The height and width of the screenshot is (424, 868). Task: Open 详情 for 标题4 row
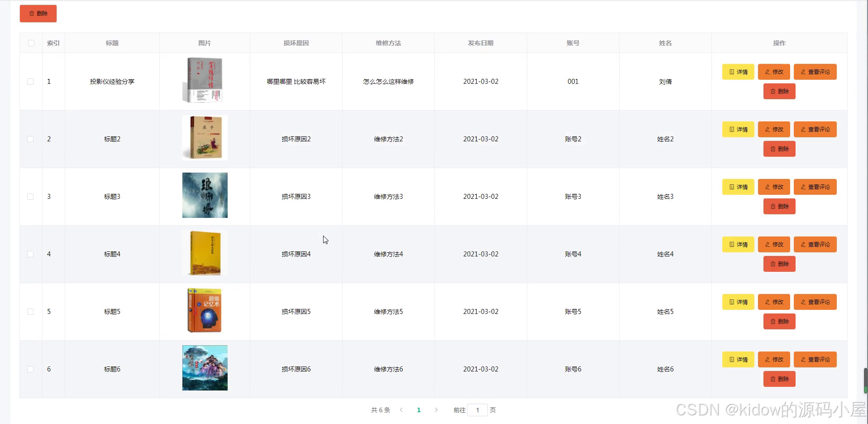(x=738, y=244)
